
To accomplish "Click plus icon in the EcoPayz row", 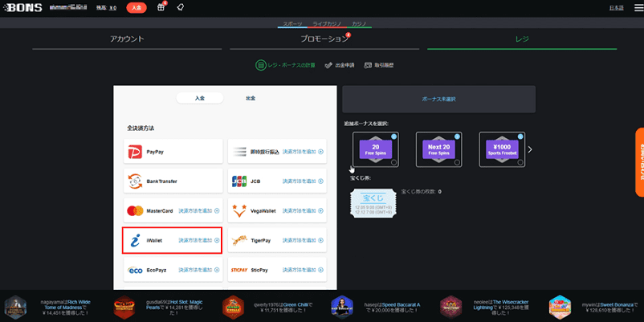I will click(x=217, y=270).
